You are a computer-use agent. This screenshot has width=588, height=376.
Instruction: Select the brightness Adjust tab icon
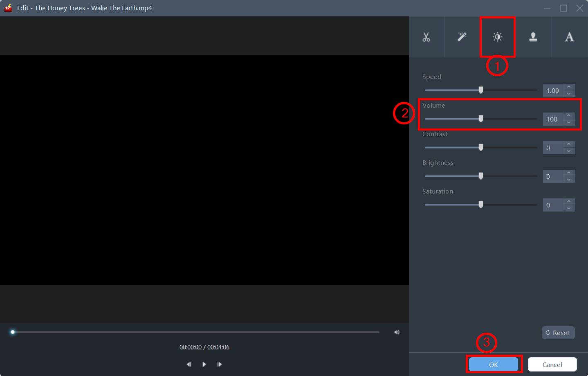[x=497, y=37]
